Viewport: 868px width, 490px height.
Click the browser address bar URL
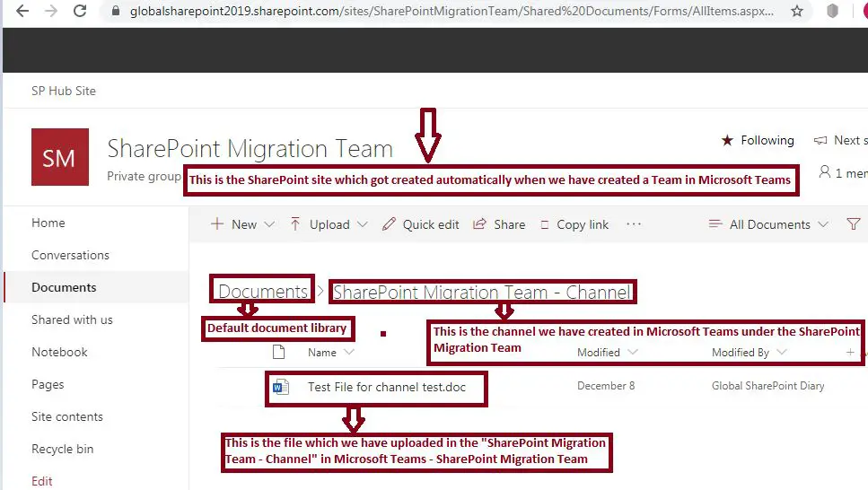[452, 11]
